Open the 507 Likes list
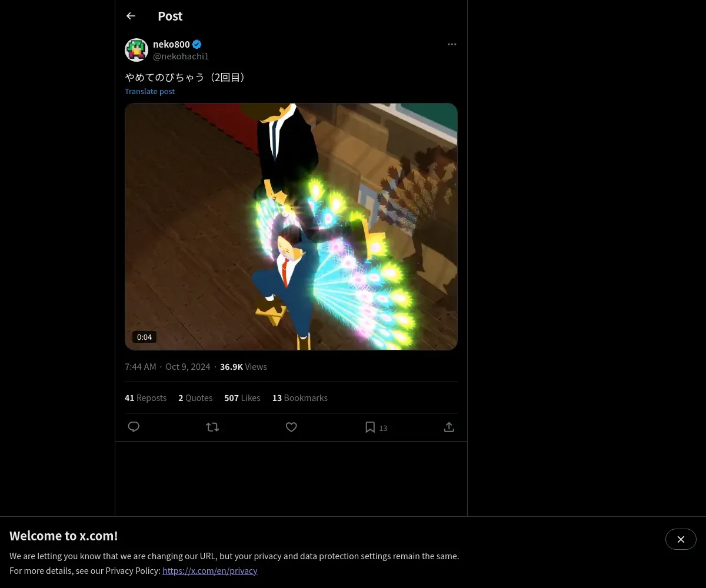Image resolution: width=706 pixels, height=588 pixels. coord(242,398)
